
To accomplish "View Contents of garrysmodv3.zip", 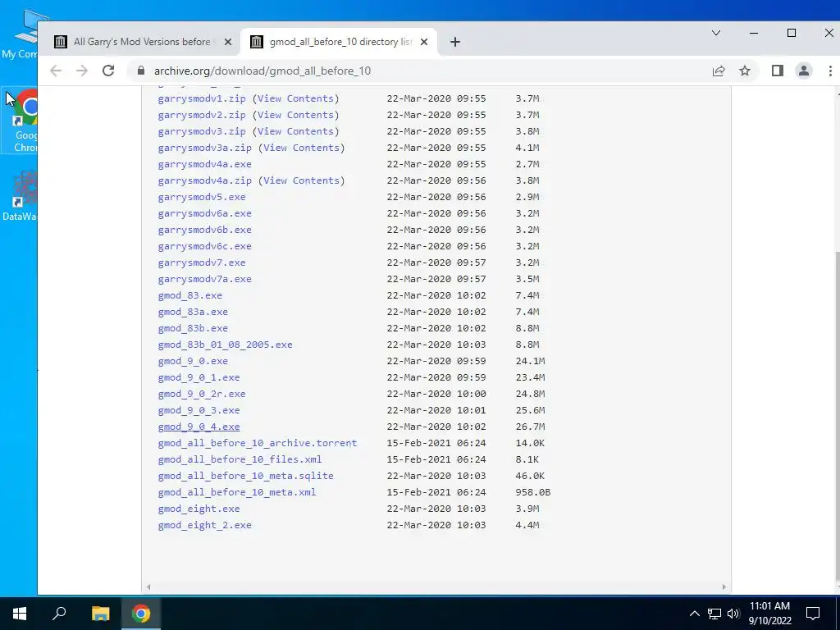I will click(295, 131).
